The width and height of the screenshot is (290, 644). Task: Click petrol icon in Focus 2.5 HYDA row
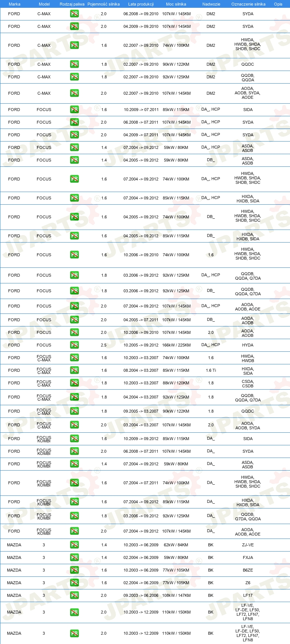coord(74,345)
